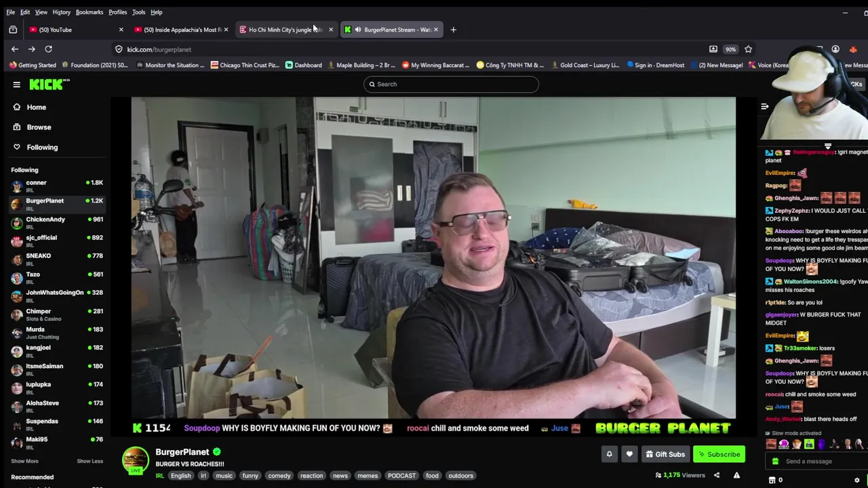868x488 pixels.
Task: Mute the BurgerPlanet Stream tab audio icon
Action: coord(358,30)
